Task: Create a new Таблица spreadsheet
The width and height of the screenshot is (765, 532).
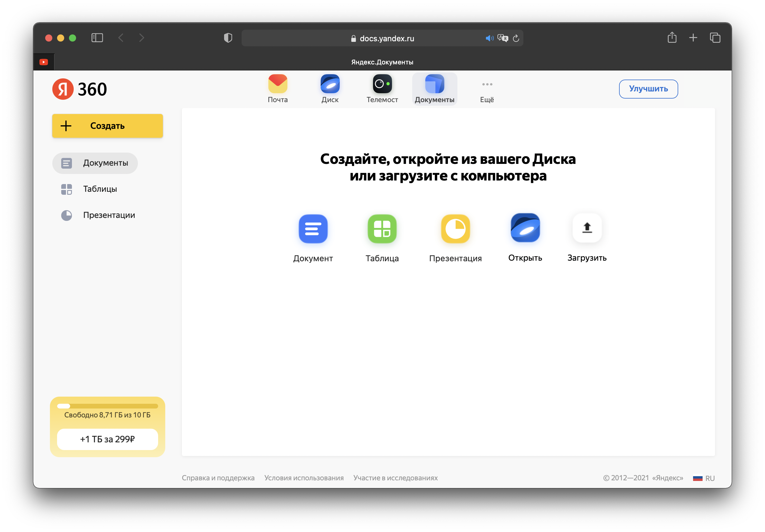Action: (382, 229)
